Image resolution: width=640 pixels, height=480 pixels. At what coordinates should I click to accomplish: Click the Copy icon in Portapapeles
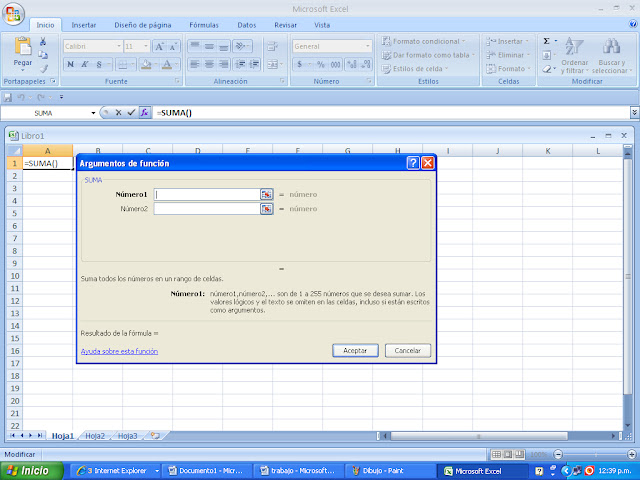(x=43, y=55)
